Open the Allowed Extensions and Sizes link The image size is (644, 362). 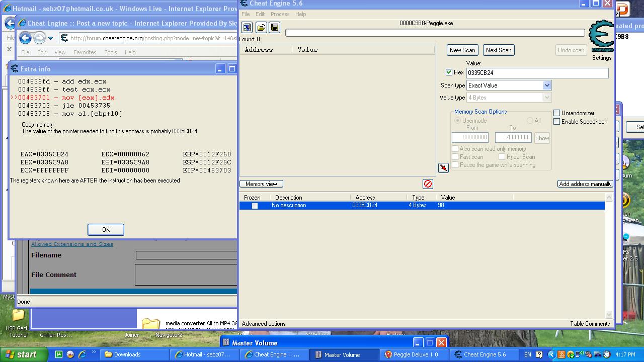pos(72,244)
